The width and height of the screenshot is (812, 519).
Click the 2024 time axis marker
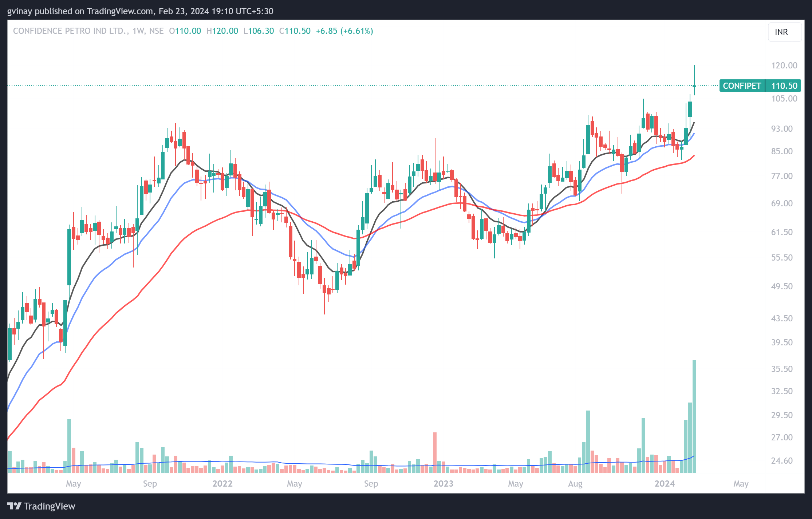[x=665, y=484]
